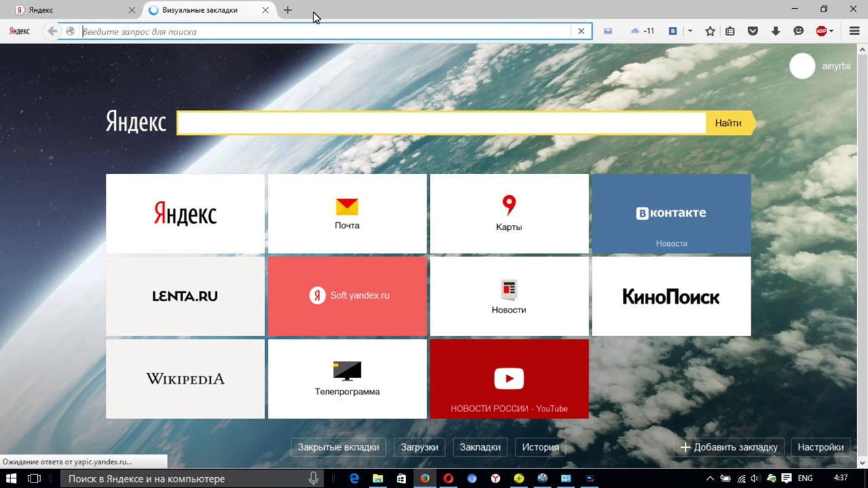Screen dimensions: 868x488
Task: Open the Windows Store taskbar icon
Action: [401, 479]
